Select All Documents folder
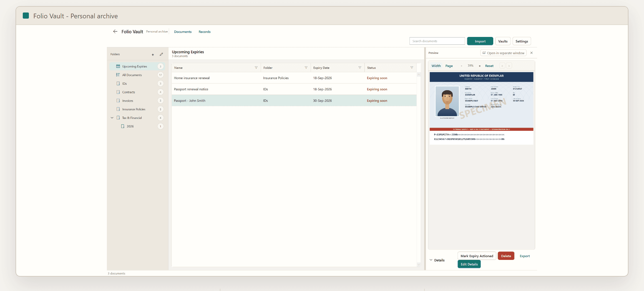Screen dimensions: 644x291 point(137,75)
